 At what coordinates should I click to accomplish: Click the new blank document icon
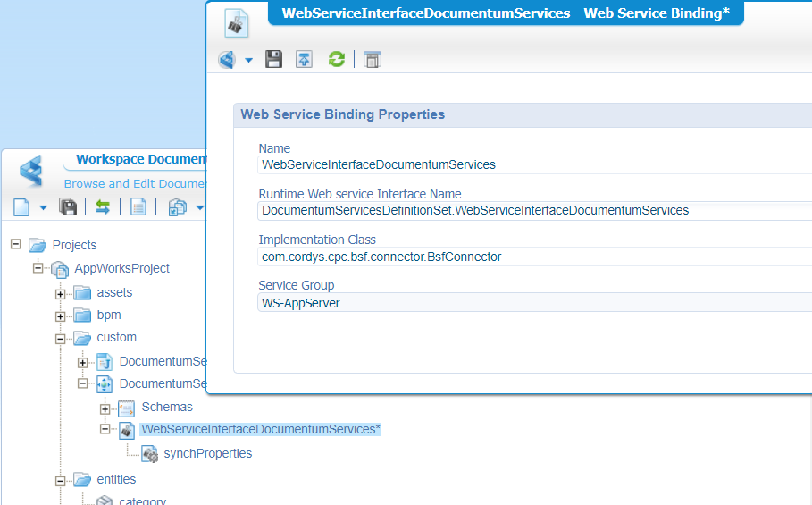click(x=22, y=207)
